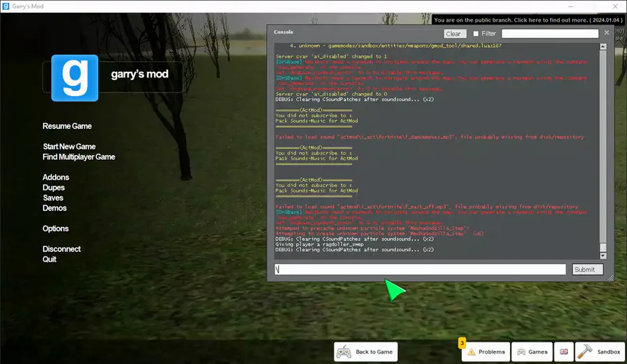
Task: Click the Garry's Mod blue g logo
Action: tap(75, 78)
